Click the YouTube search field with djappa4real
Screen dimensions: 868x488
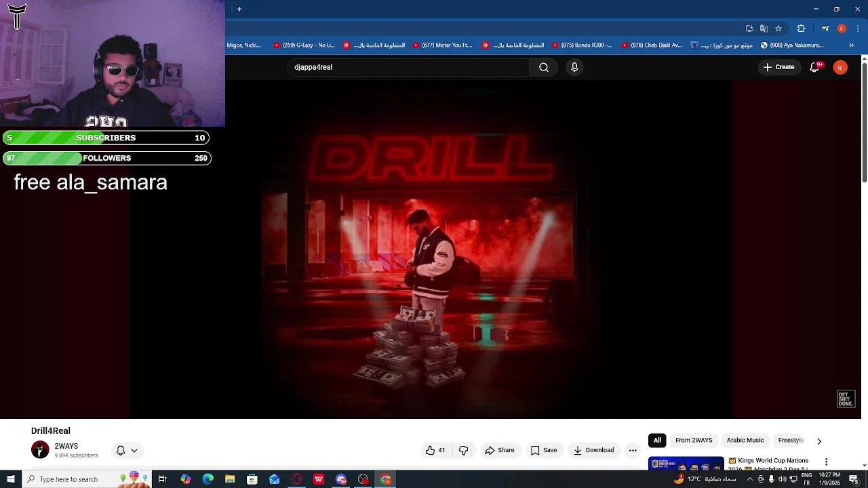408,67
